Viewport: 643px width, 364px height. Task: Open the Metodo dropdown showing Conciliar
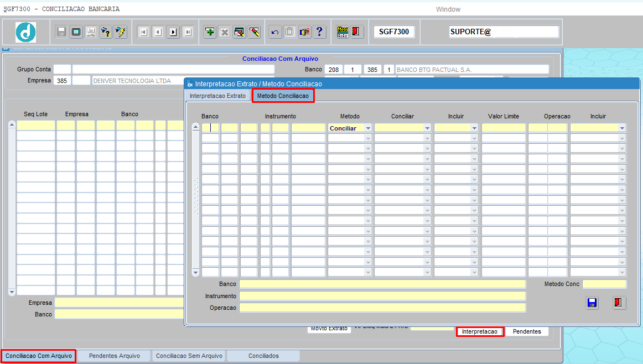[368, 128]
